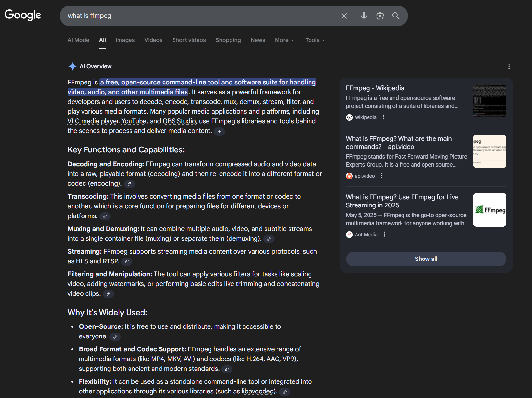This screenshot has width=532, height=398.
Task: Open the FFmpeg - Wikipedia result link
Action: (375, 88)
